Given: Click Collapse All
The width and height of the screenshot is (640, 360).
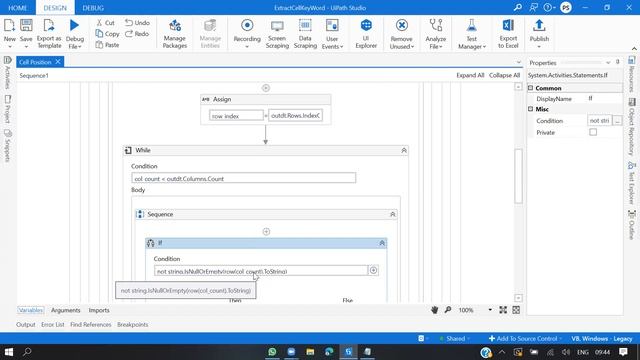Looking at the screenshot, I should click(x=504, y=75).
